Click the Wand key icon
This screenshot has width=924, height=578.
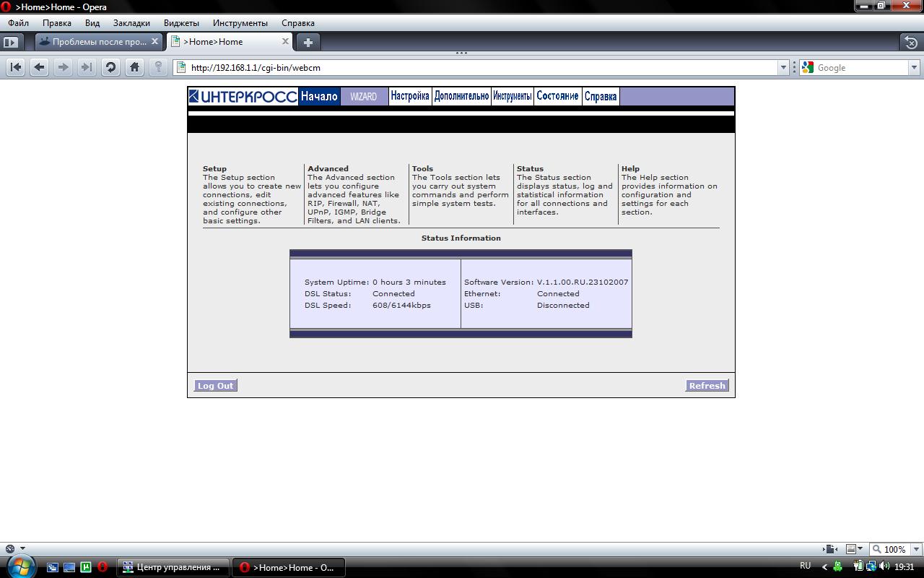point(158,67)
